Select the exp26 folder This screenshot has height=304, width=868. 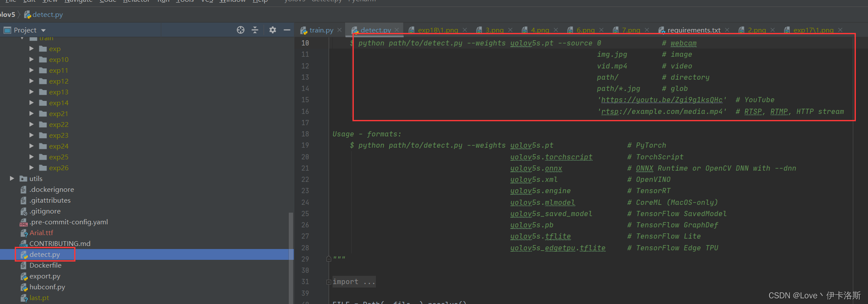59,168
